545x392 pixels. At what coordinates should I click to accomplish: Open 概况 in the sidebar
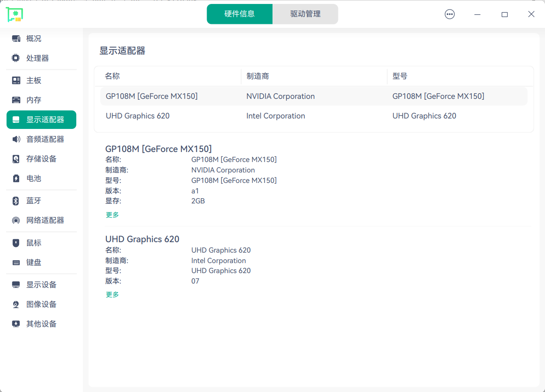coord(41,39)
